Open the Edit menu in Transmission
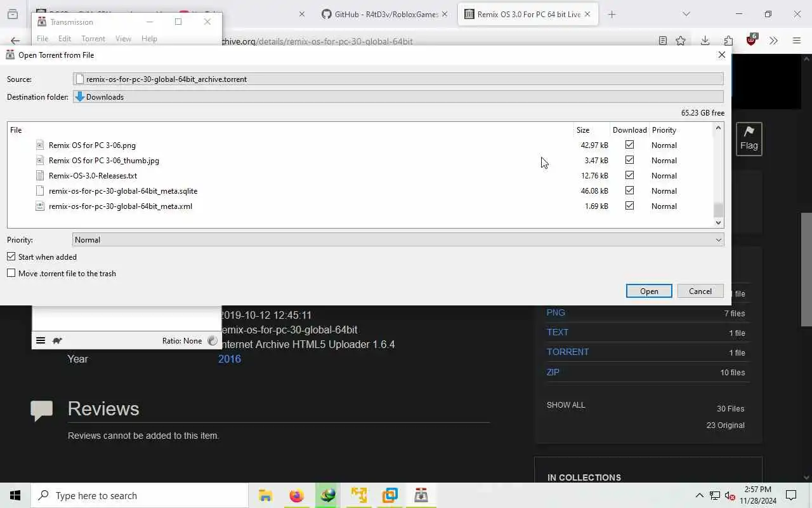The width and height of the screenshot is (812, 508). click(x=65, y=39)
